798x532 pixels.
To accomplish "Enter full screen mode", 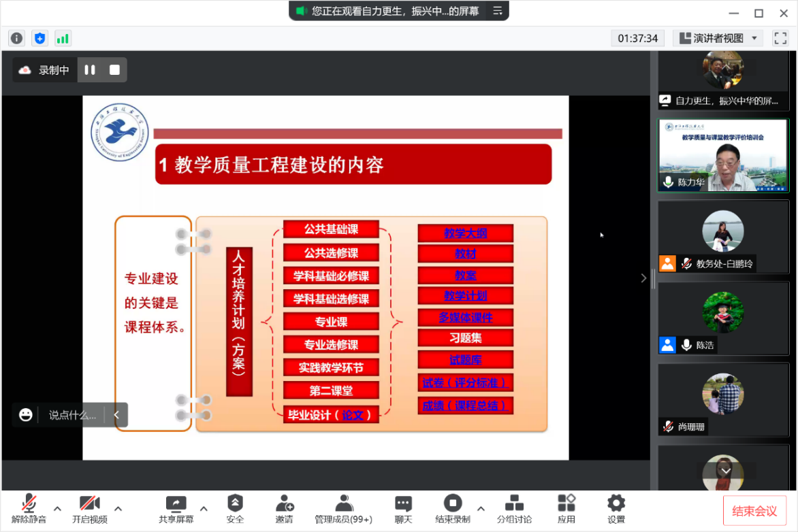I will coord(780,38).
